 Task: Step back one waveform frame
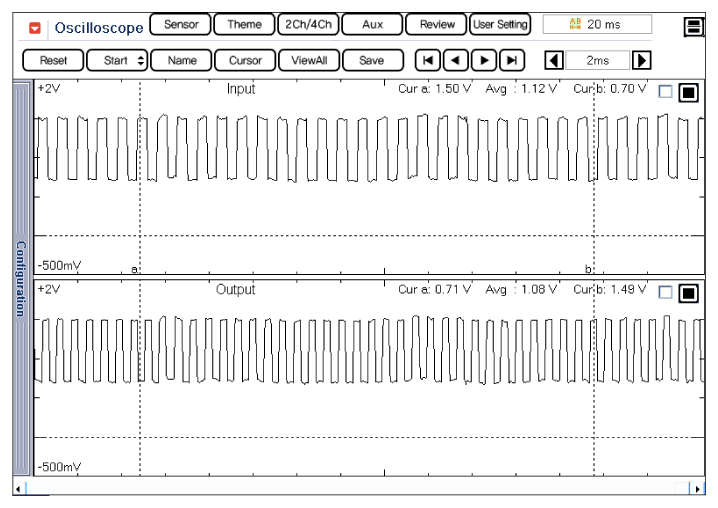pyautogui.click(x=456, y=60)
